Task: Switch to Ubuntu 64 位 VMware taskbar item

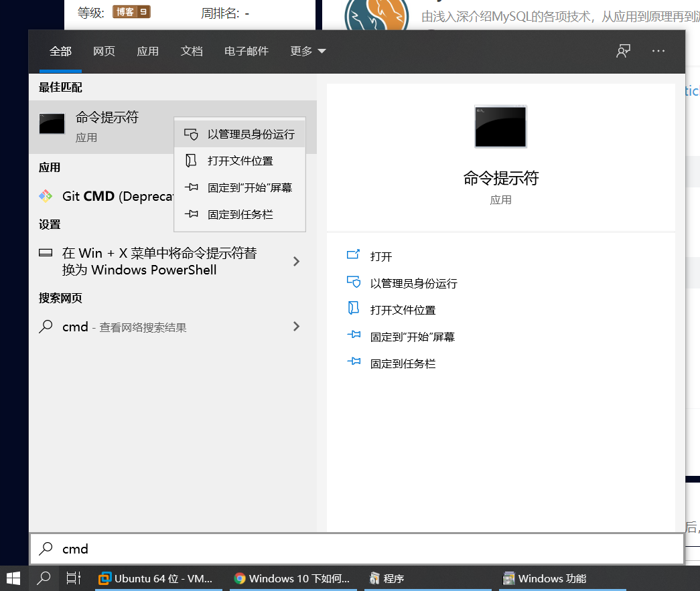Action: pyautogui.click(x=159, y=578)
